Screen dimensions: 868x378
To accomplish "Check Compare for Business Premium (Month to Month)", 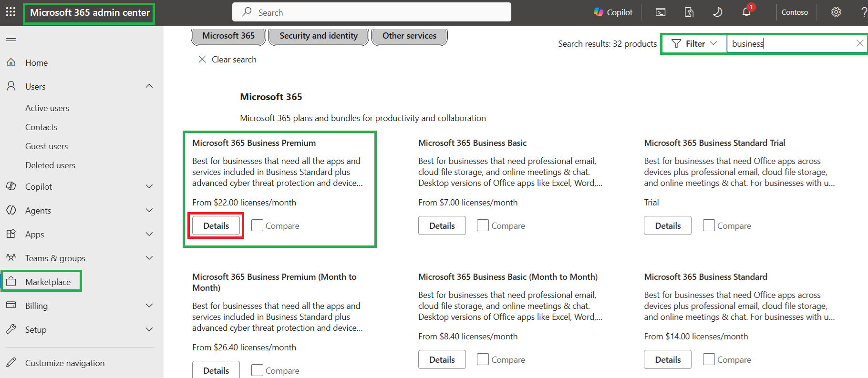I will point(257,370).
